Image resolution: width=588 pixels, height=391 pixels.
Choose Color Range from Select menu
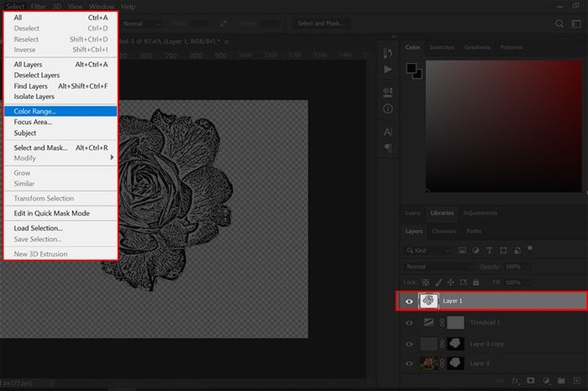[60, 112]
